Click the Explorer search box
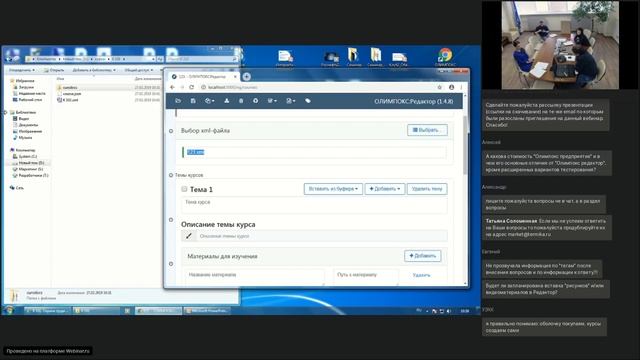640x360 pixels. click(x=202, y=59)
